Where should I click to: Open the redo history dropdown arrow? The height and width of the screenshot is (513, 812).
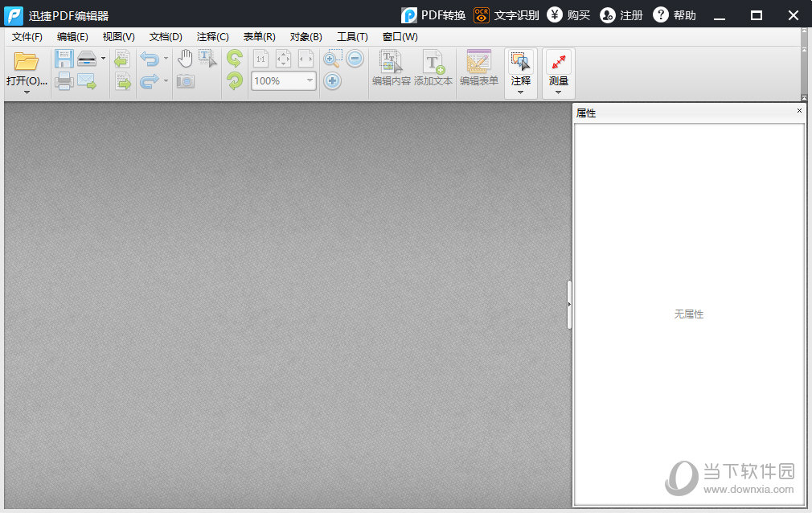(x=166, y=81)
